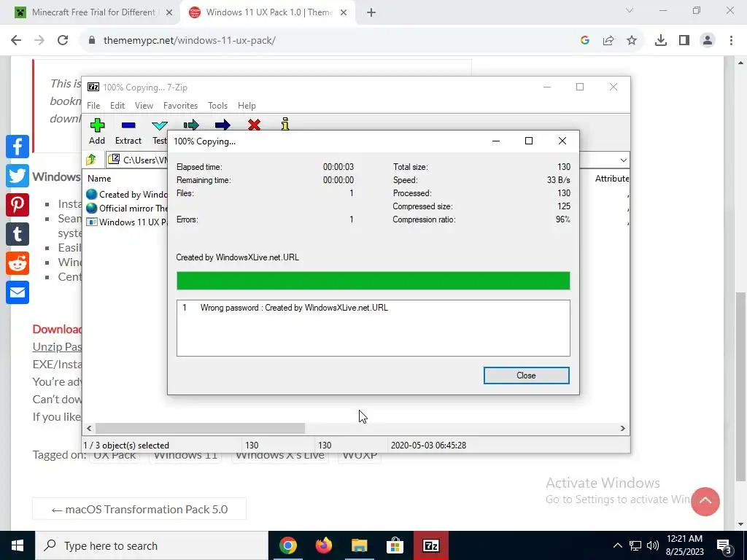Open the Edit menu in 7-Zip
Viewport: 747px width, 560px height.
(x=117, y=106)
